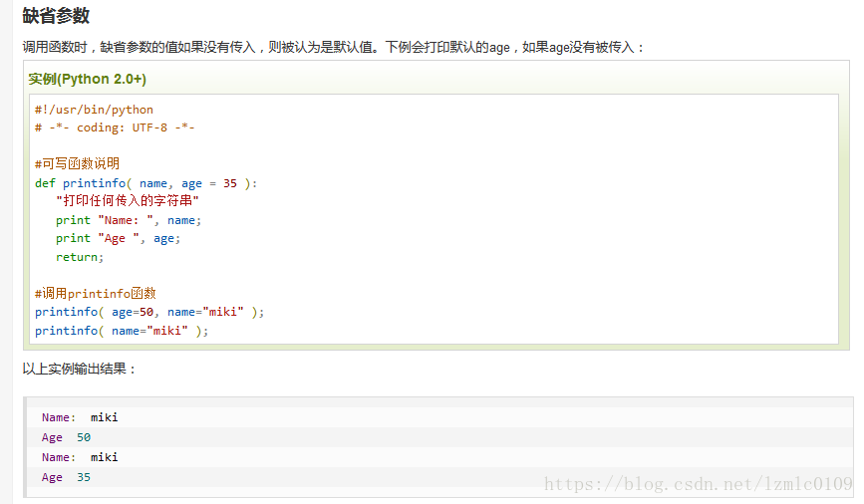This screenshot has width=864, height=504.
Task: Click the call printinfo( name="miki" );
Action: pos(122,331)
